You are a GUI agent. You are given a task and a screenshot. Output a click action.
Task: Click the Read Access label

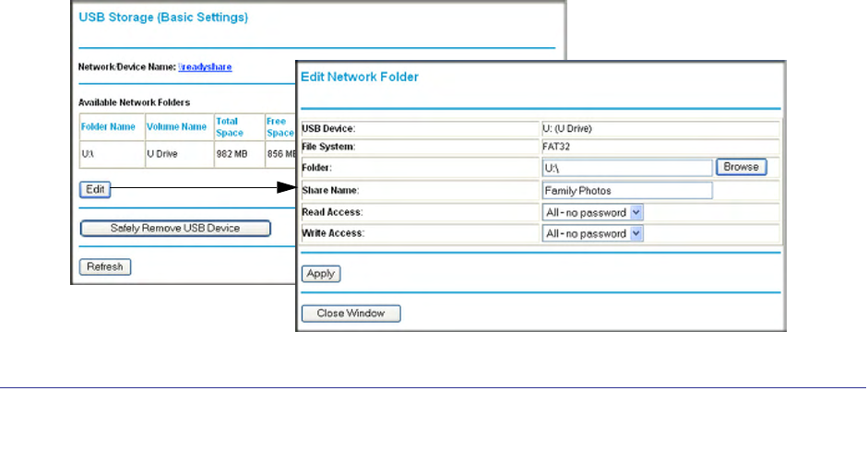[332, 212]
